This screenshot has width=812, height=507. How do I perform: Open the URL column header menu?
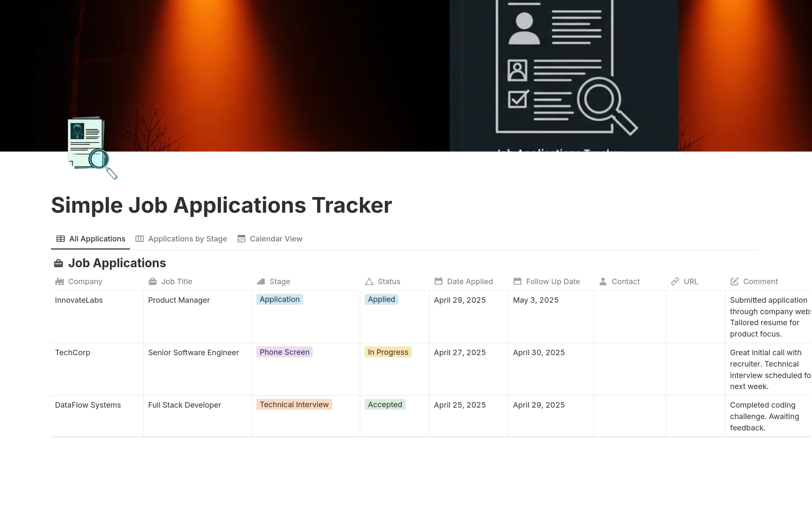tap(696, 282)
